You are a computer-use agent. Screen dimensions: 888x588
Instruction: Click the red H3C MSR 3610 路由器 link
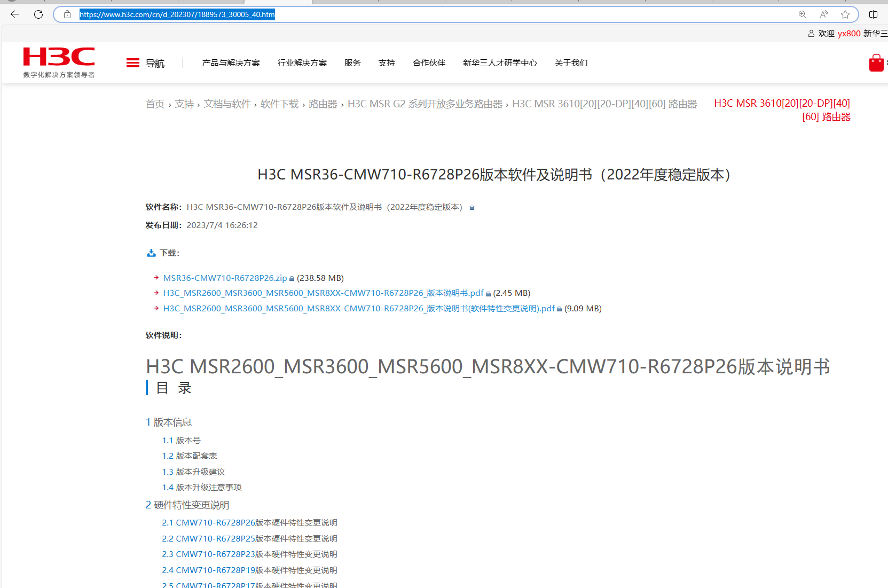tap(782, 110)
